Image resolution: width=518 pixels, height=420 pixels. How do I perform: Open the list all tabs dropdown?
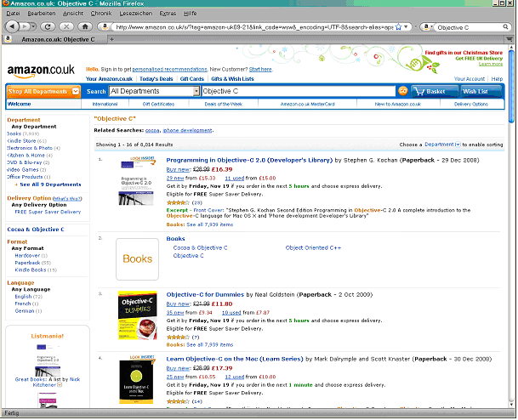coord(509,39)
